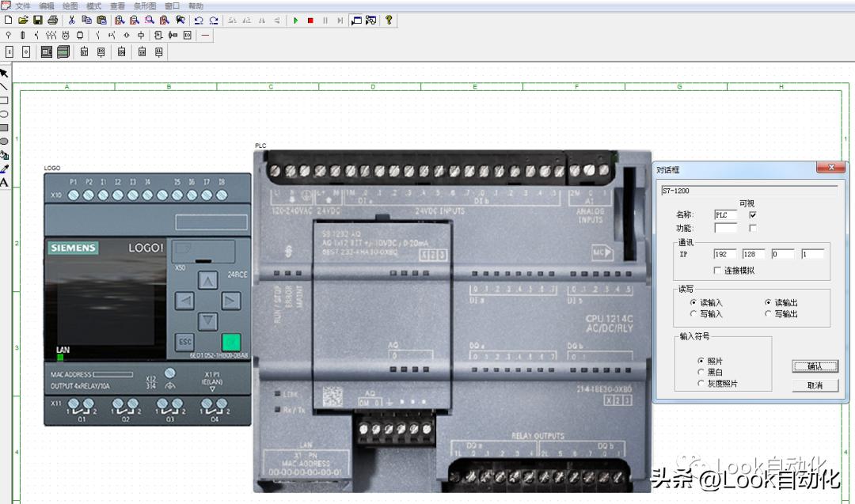Image resolution: width=855 pixels, height=504 pixels.
Task: Click the first IP octet field showing 192
Action: coord(726,253)
